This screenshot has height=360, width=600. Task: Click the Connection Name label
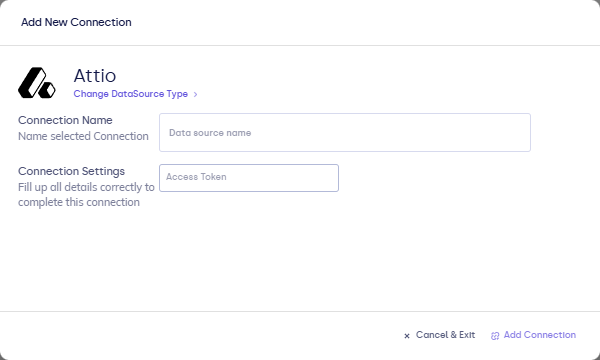pos(65,120)
